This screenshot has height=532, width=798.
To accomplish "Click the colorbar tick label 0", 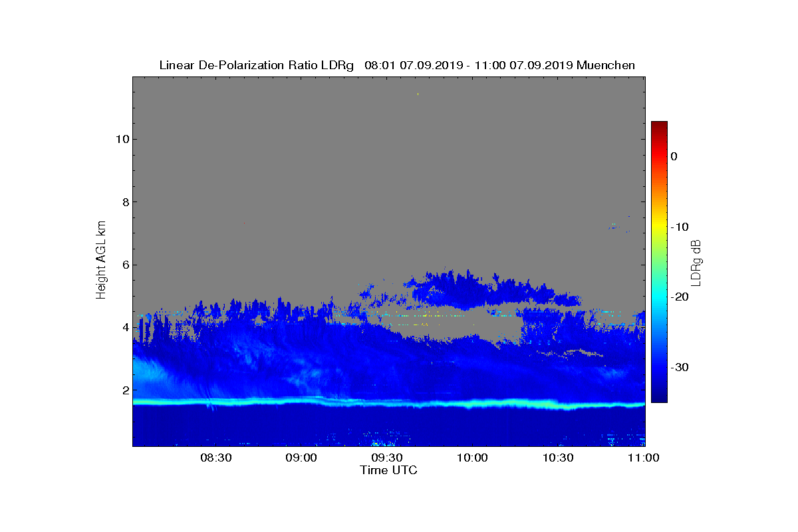I will (674, 156).
